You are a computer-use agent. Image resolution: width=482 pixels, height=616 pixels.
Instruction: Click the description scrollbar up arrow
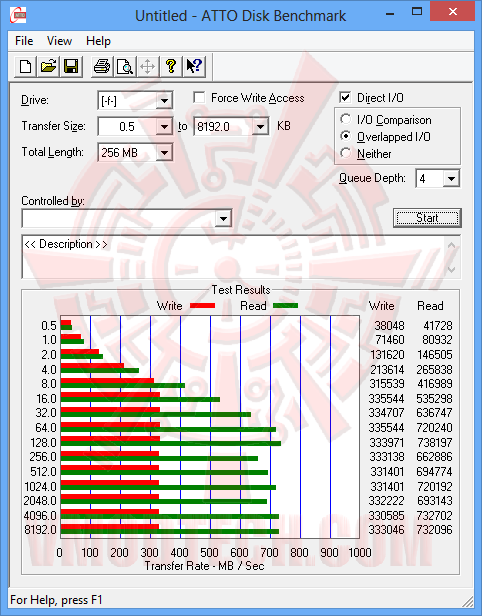(452, 245)
